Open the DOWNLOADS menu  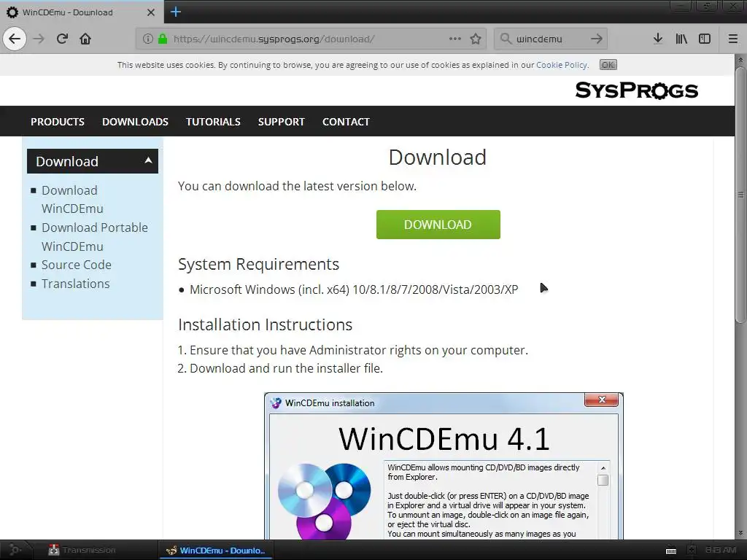point(135,122)
